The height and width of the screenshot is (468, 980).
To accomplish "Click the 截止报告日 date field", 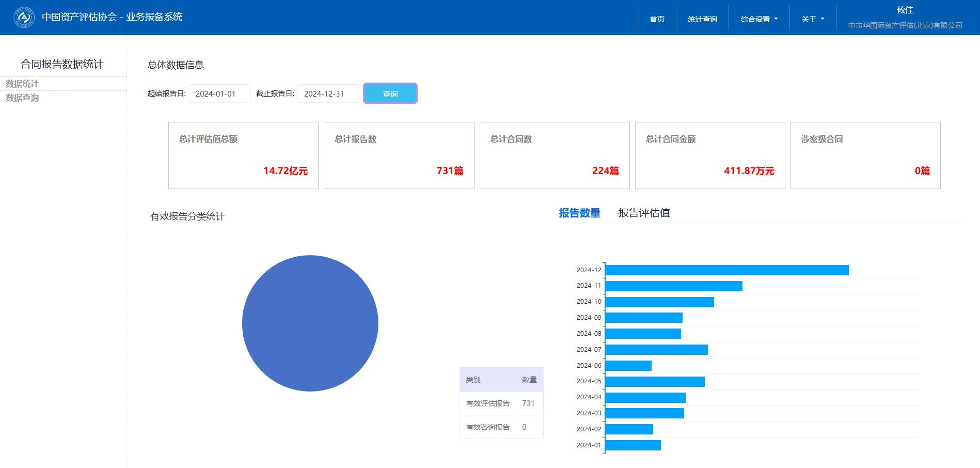I will pyautogui.click(x=328, y=94).
